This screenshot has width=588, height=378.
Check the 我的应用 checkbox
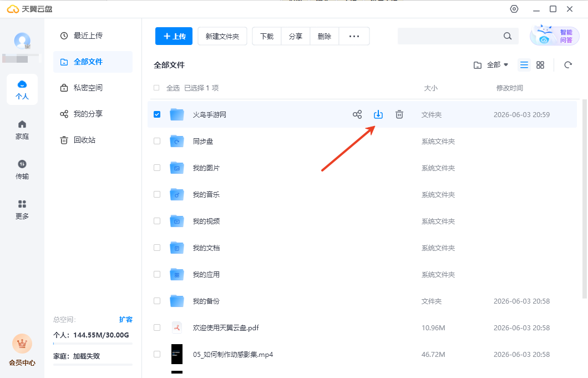[157, 274]
